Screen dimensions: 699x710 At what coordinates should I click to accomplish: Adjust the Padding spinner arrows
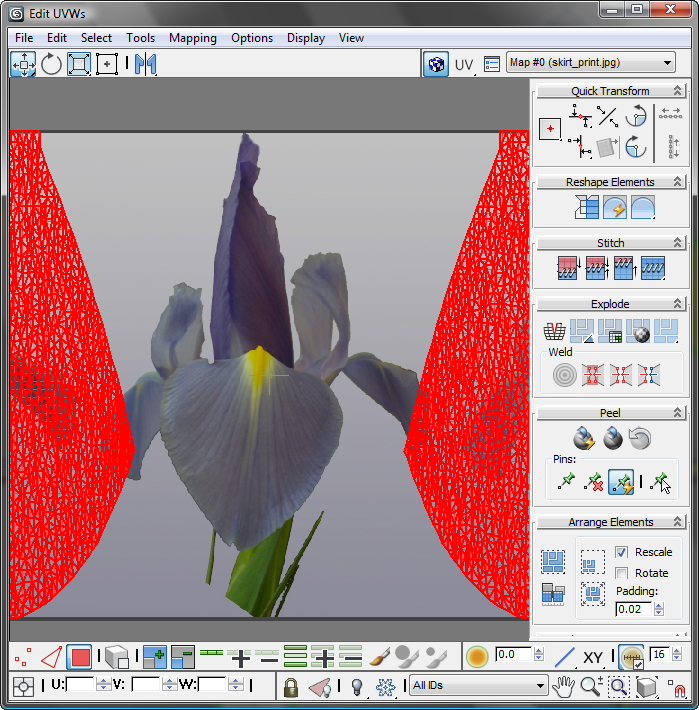click(659, 609)
